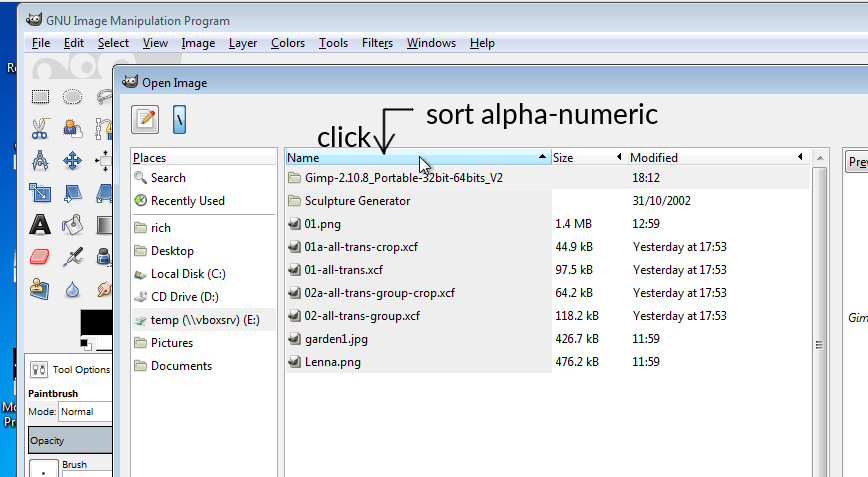Click the black foreground color swatch
Viewport: 868px width, 477px height.
(x=95, y=323)
